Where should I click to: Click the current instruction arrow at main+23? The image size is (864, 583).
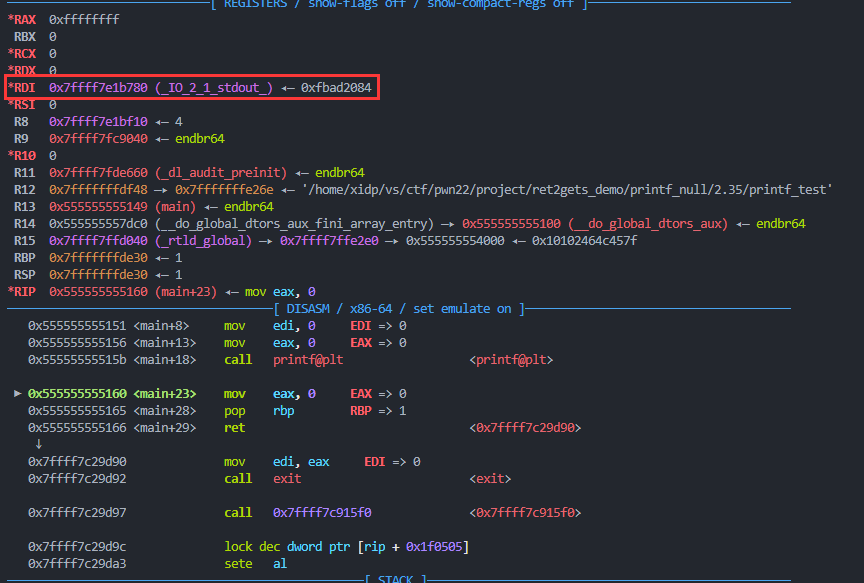18,394
